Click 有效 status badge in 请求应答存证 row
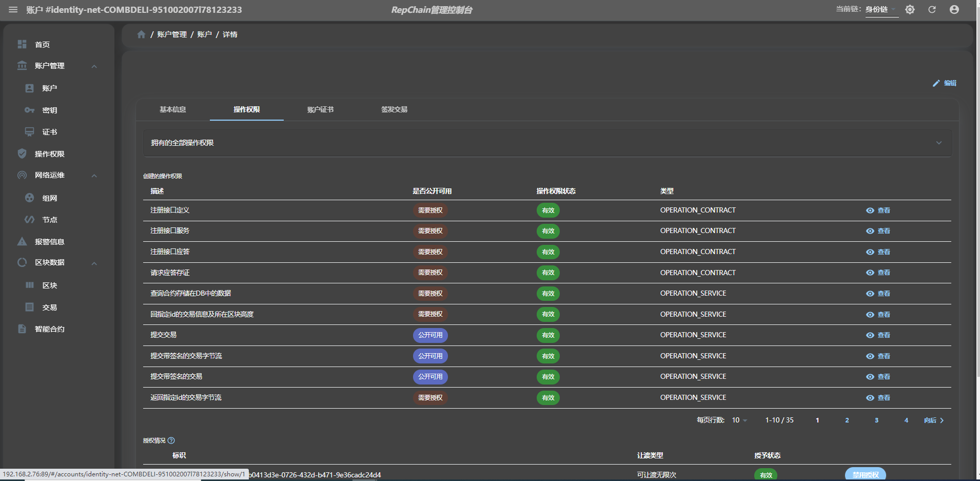Image resolution: width=980 pixels, height=481 pixels. click(548, 273)
